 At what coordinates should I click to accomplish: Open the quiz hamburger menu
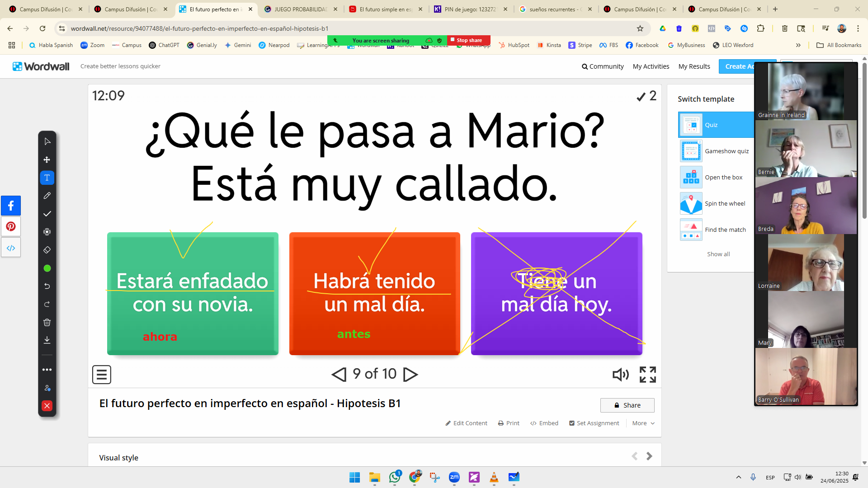pos(102,375)
